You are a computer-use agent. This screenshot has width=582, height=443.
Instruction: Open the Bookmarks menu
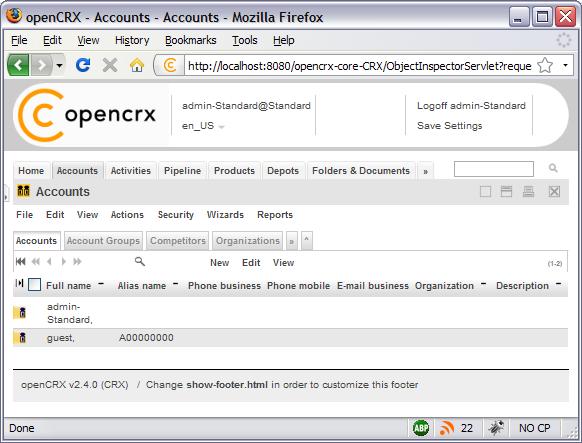(x=190, y=40)
